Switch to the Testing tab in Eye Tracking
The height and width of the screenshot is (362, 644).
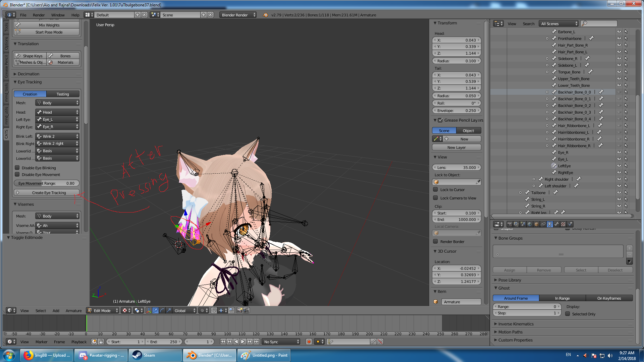click(63, 94)
